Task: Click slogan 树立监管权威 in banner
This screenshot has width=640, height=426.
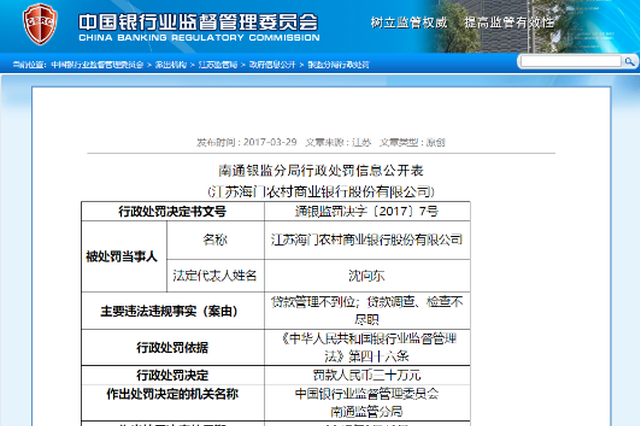Action: click(x=409, y=22)
